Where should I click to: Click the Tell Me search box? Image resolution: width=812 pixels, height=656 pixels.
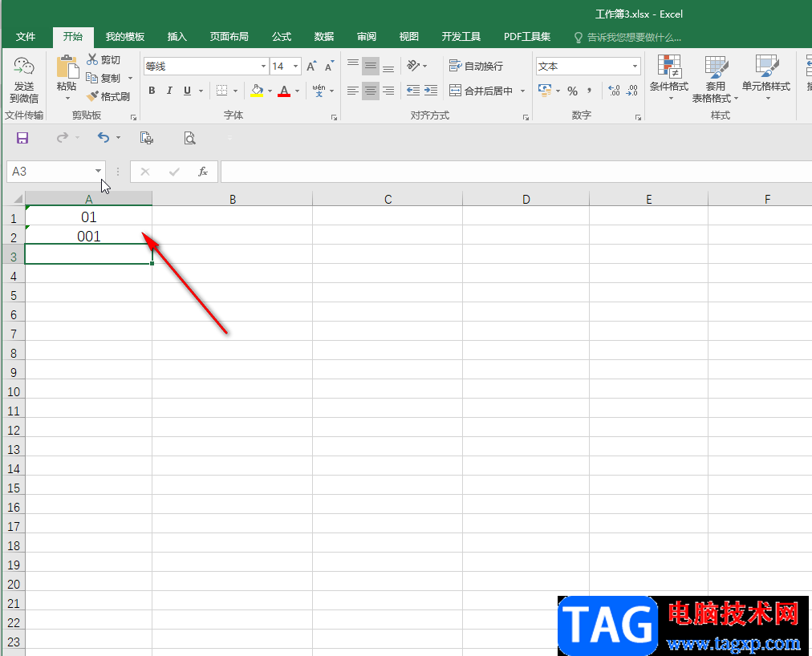(628, 37)
